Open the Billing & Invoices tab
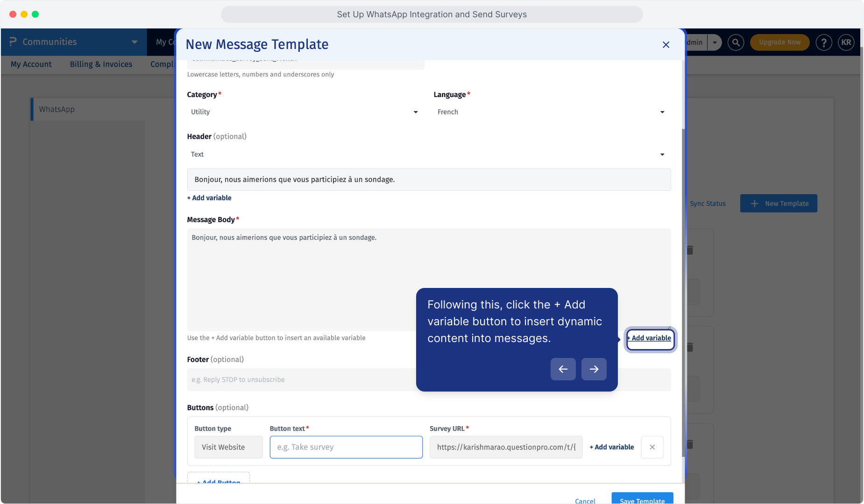The height and width of the screenshot is (504, 864). pyautogui.click(x=101, y=64)
